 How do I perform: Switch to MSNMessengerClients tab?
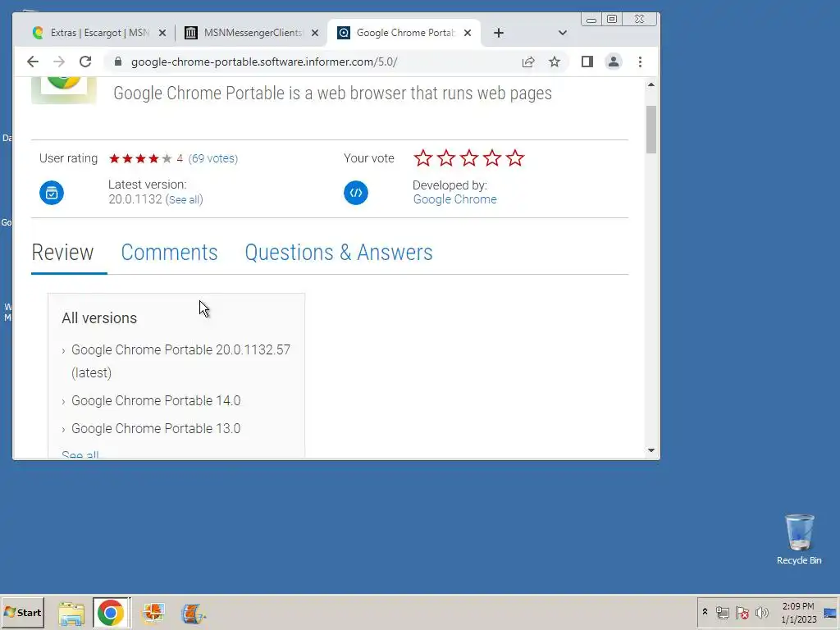point(251,33)
